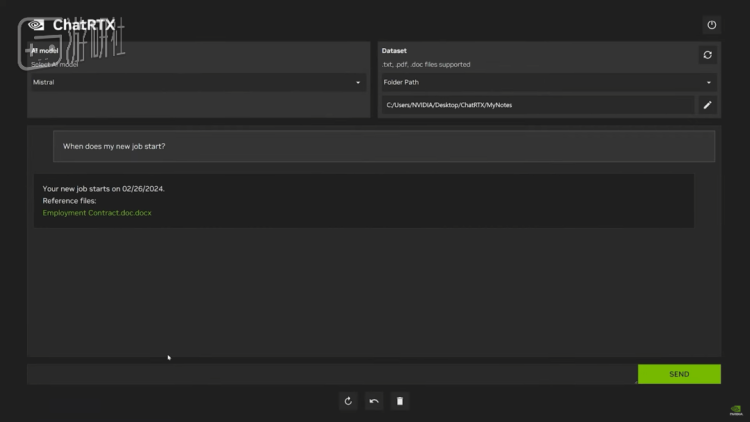The height and width of the screenshot is (422, 750).
Task: Click the Dataset panel heading
Action: [394, 51]
